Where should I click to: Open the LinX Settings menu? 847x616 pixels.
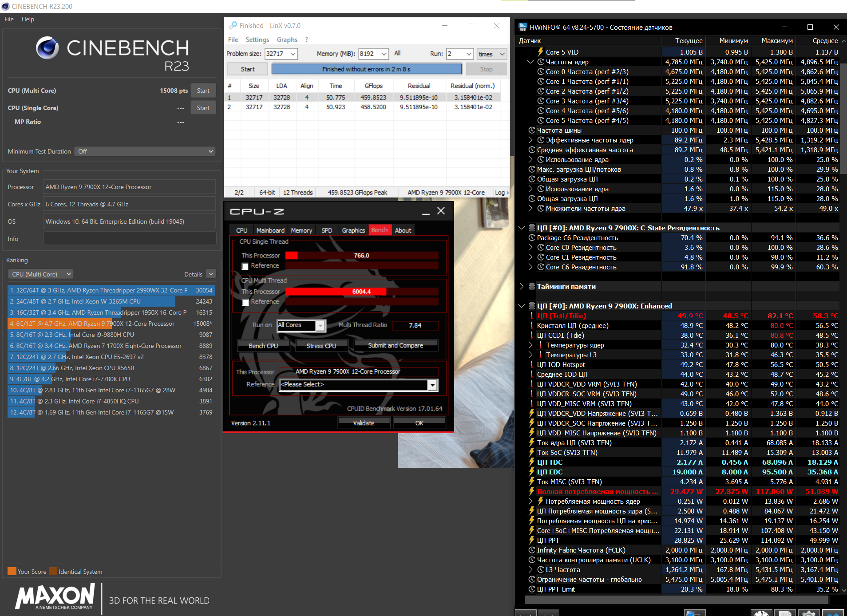coord(257,39)
